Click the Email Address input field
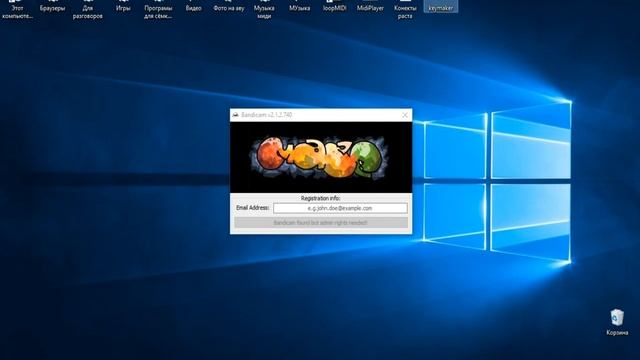 tap(340, 208)
